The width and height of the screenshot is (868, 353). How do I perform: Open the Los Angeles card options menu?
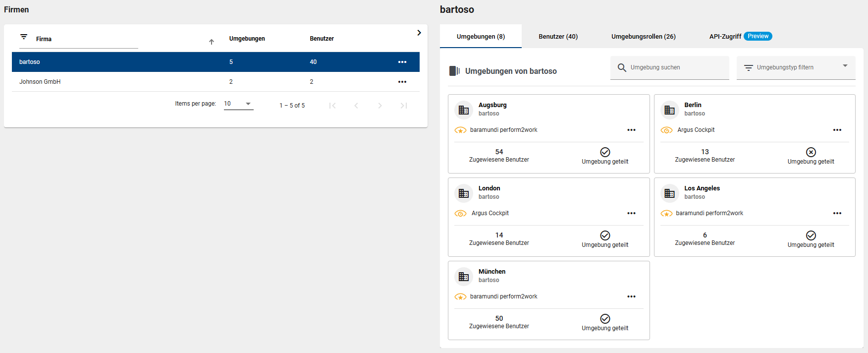837,213
